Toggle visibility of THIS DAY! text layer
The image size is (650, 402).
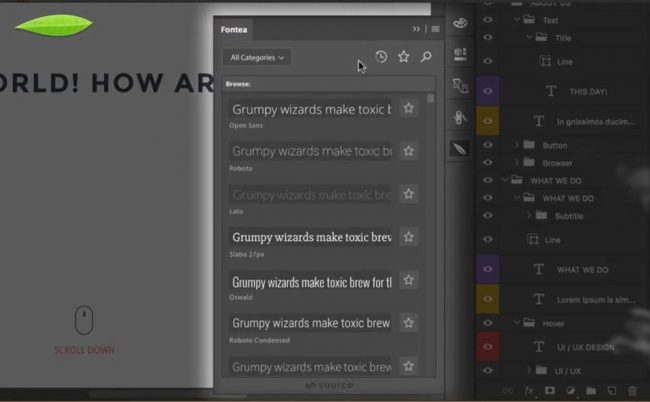click(488, 91)
